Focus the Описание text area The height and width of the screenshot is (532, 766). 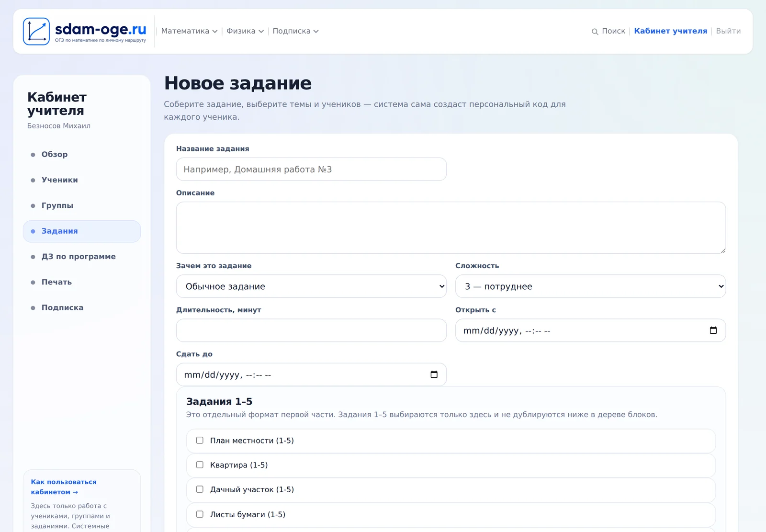click(x=451, y=228)
